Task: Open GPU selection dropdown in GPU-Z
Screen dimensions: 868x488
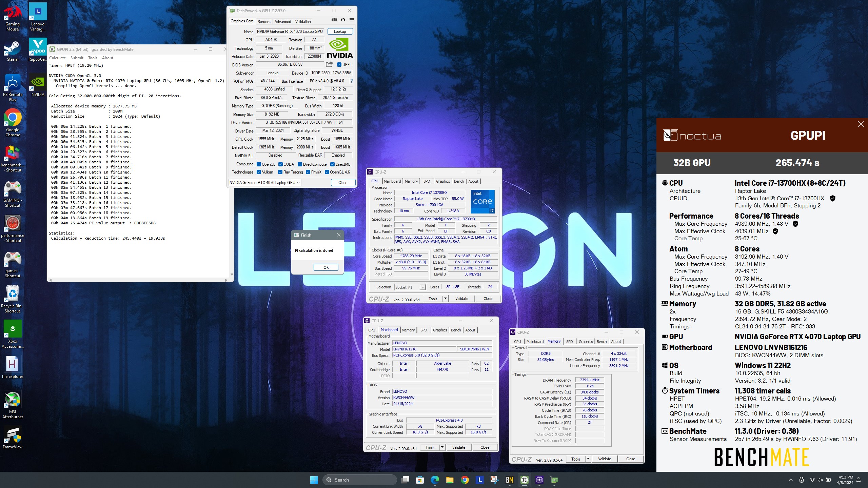Action: (x=265, y=183)
